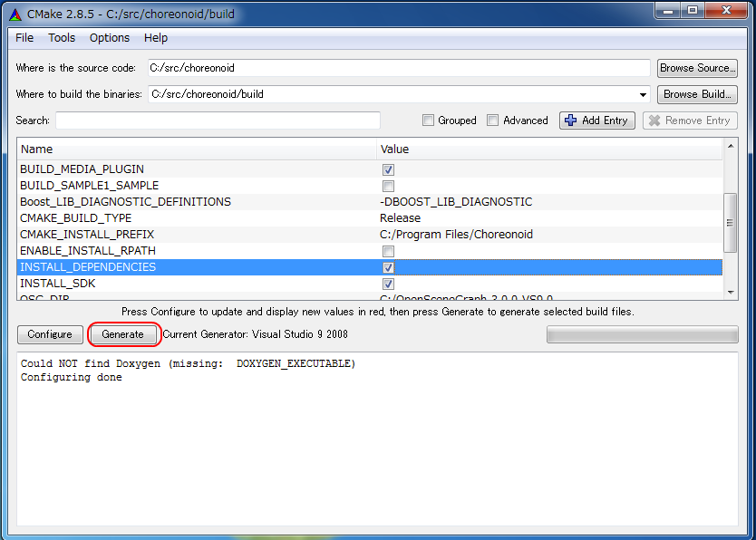Enable the BUILD_SAMPLE1_SAMPLE option

click(388, 186)
